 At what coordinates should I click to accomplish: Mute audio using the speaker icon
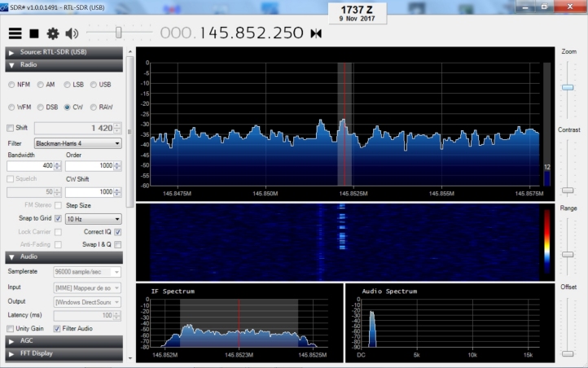[x=72, y=33]
